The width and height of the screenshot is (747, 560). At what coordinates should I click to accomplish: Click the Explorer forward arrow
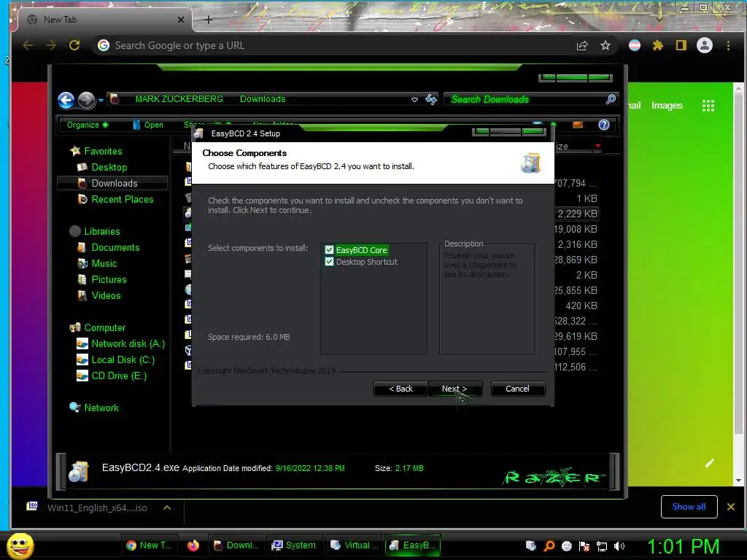point(86,100)
